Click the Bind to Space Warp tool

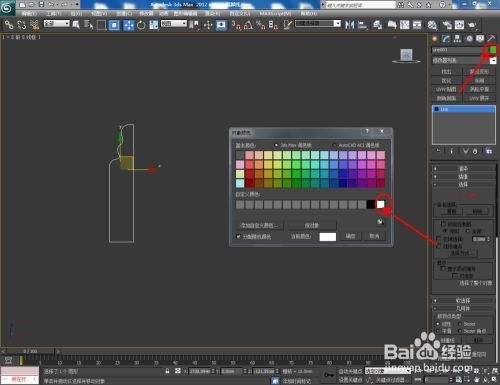(x=34, y=25)
